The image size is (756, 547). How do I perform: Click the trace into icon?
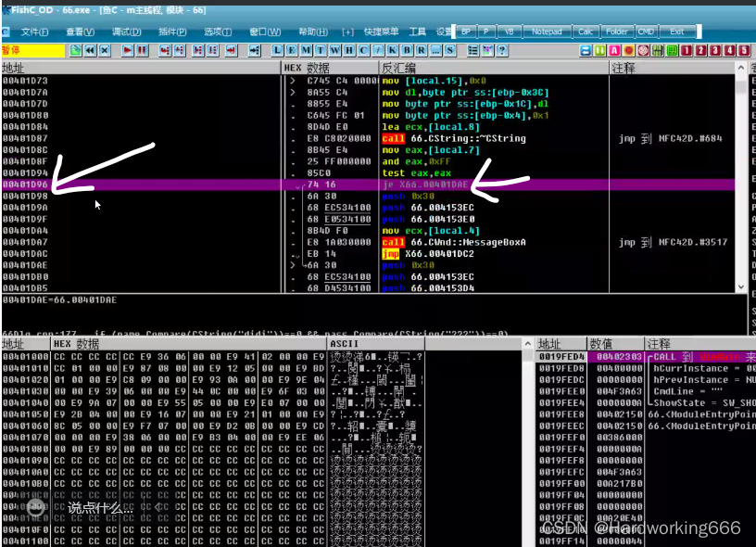198,51
